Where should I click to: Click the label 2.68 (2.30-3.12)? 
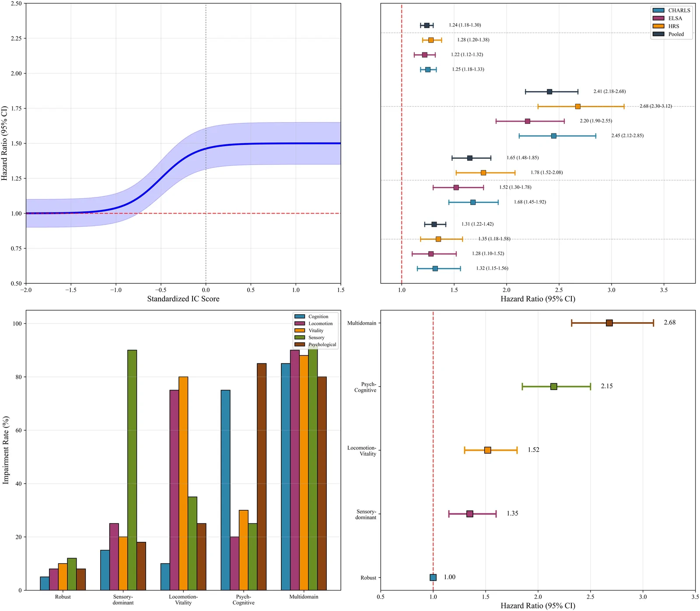click(656, 106)
